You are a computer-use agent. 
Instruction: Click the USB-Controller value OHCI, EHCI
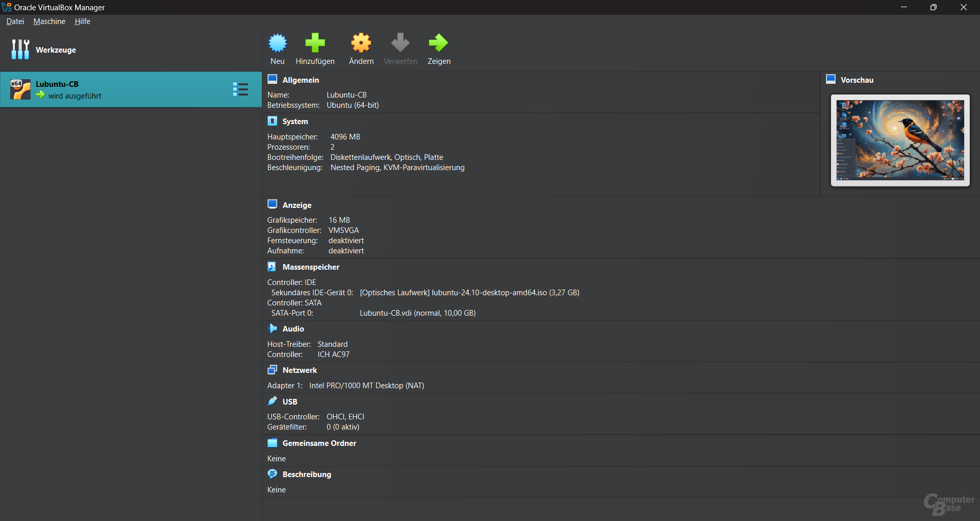pos(346,417)
